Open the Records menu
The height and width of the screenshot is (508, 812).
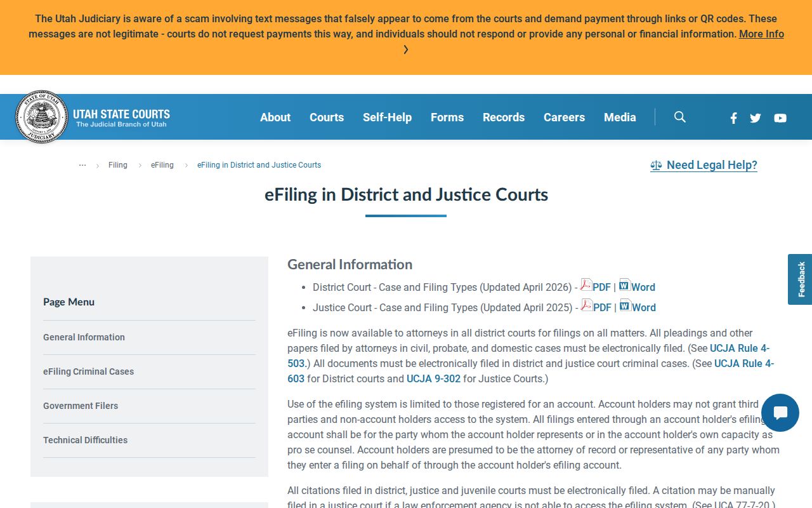[504, 117]
